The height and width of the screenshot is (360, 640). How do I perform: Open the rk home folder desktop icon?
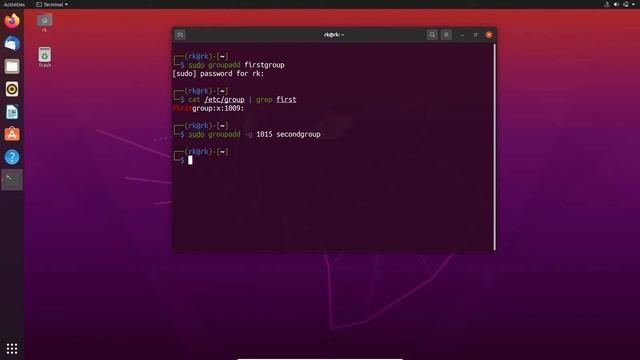tap(44, 22)
